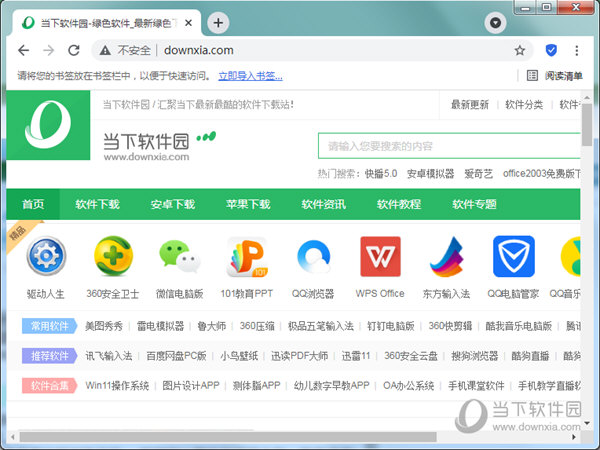Open 美图秀秀 link

[x=104, y=326]
